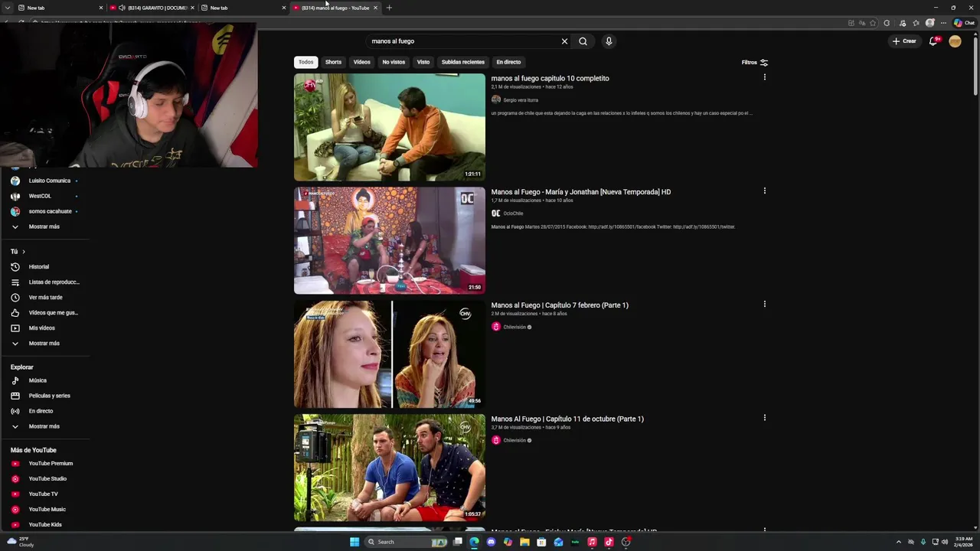This screenshot has height=551, width=980.
Task: Open Listas de reproducción in sidebar
Action: pos(44,282)
